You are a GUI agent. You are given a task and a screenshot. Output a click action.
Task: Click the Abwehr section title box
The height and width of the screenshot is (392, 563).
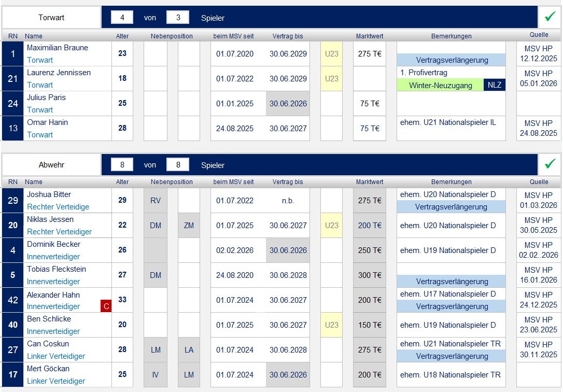tap(51, 165)
